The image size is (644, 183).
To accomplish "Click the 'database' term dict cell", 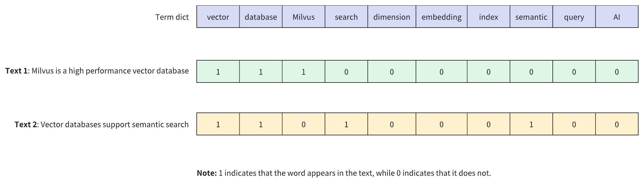I will coord(261,17).
